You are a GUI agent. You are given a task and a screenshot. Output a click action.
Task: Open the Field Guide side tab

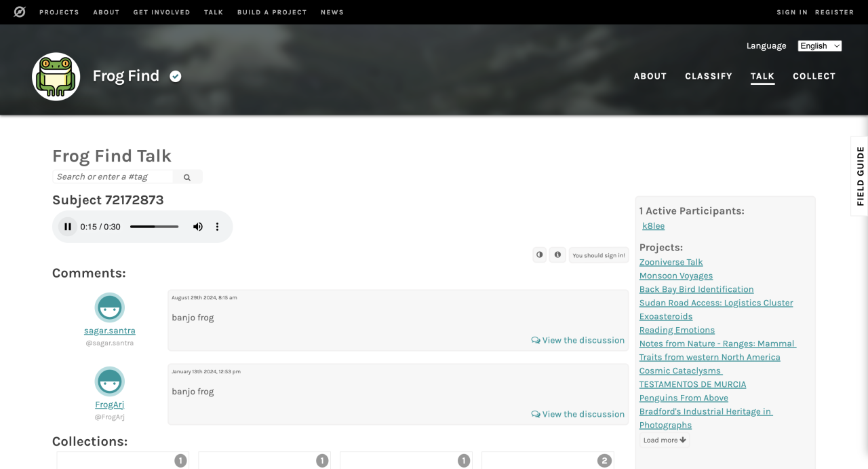tap(860, 176)
